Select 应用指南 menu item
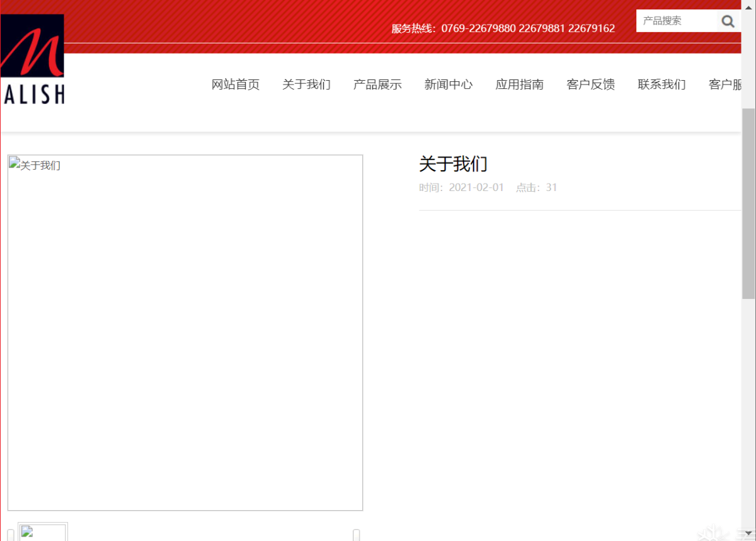 (520, 84)
